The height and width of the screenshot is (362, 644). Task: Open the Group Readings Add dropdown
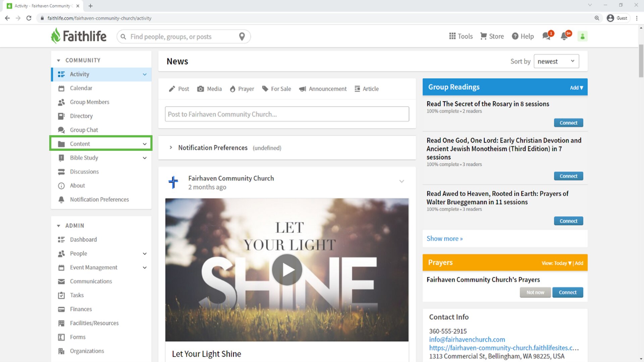(x=576, y=87)
